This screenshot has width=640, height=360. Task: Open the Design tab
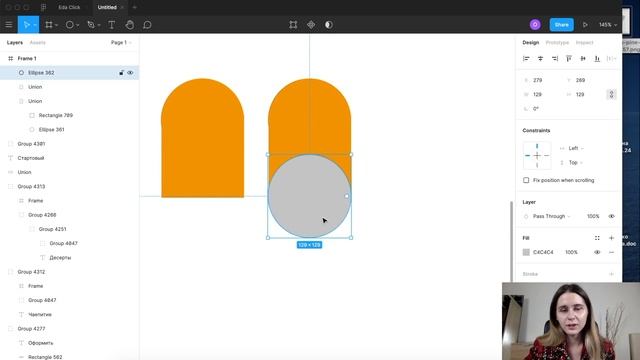[x=531, y=42]
